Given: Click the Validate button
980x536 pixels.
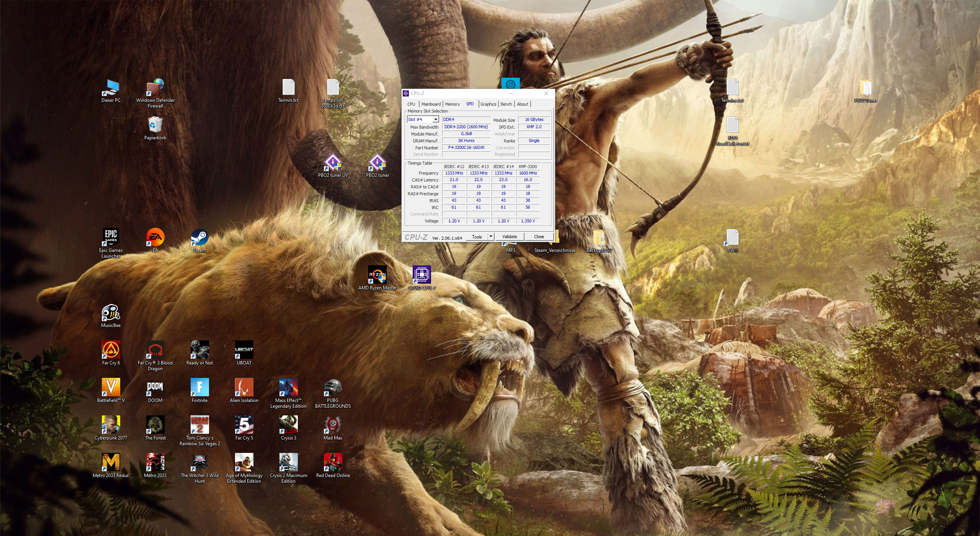Looking at the screenshot, I should (x=509, y=237).
